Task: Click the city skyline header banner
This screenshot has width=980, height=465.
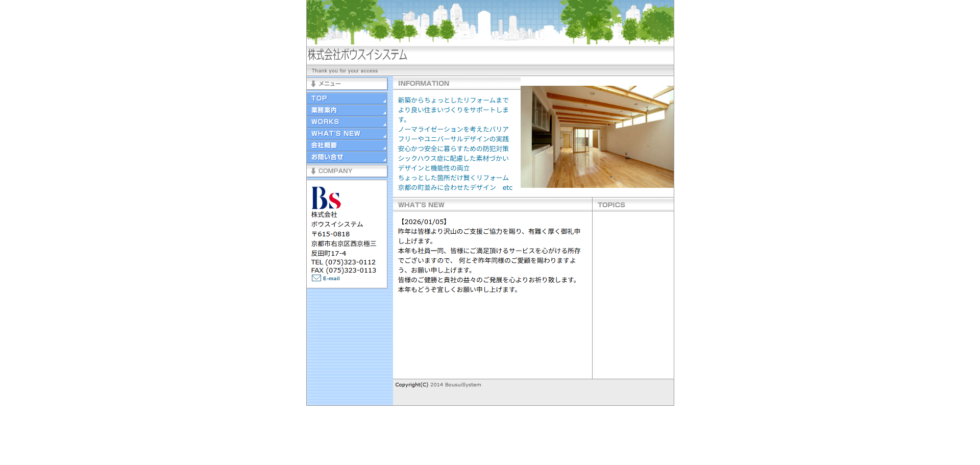Action: pyautogui.click(x=490, y=22)
